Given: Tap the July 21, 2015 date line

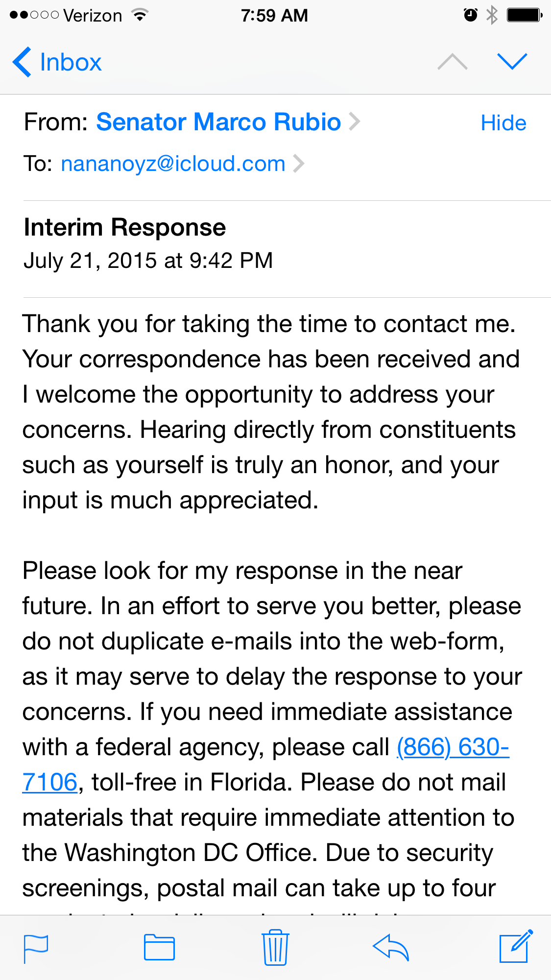Looking at the screenshot, I should point(148,261).
